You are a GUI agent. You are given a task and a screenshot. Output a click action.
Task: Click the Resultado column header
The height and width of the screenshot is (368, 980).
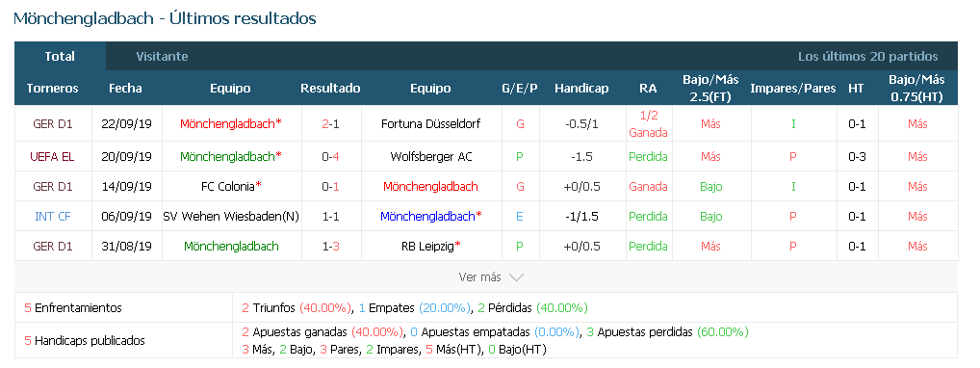tap(330, 89)
